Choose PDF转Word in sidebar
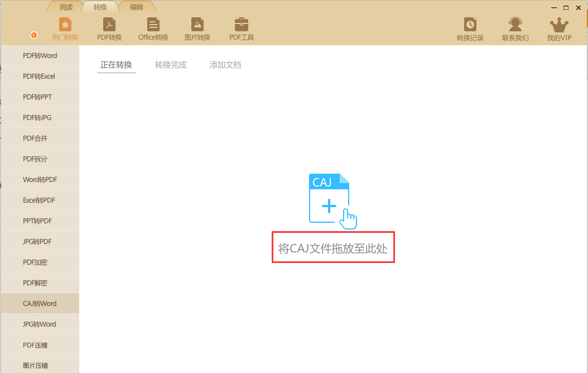Viewport: 588px width, 373px height. (x=40, y=55)
